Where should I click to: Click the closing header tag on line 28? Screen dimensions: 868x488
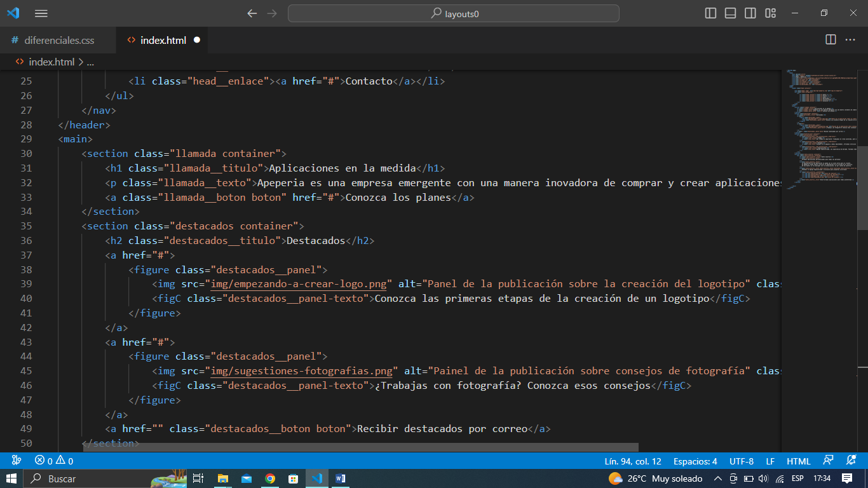point(85,125)
